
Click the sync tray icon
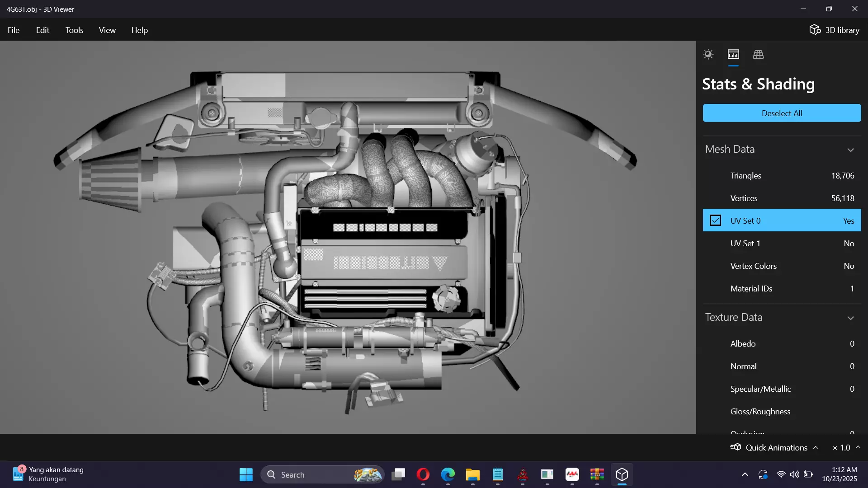click(x=763, y=474)
